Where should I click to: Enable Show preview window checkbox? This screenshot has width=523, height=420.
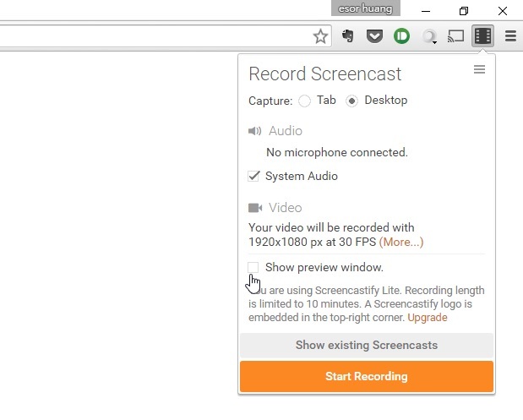(253, 268)
